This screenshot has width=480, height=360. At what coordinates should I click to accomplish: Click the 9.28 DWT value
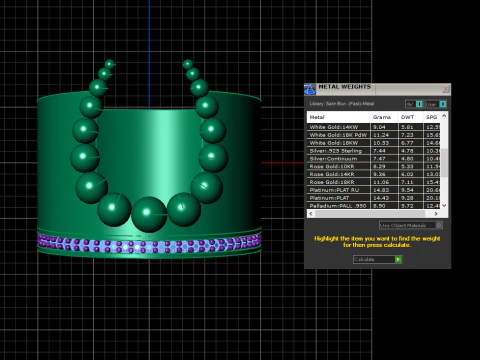pyautogui.click(x=407, y=198)
